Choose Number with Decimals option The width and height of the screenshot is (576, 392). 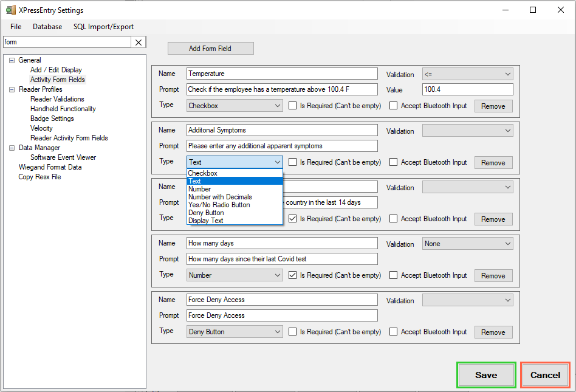point(220,197)
